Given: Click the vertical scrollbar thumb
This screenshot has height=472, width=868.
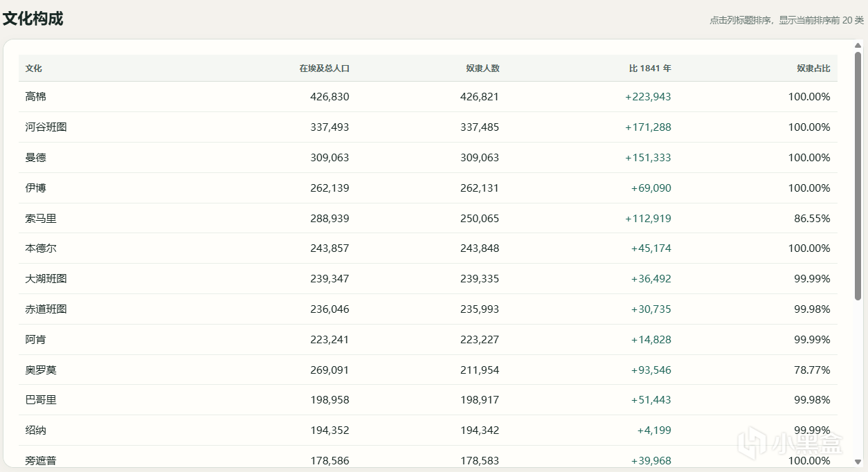Looking at the screenshot, I should tap(858, 176).
